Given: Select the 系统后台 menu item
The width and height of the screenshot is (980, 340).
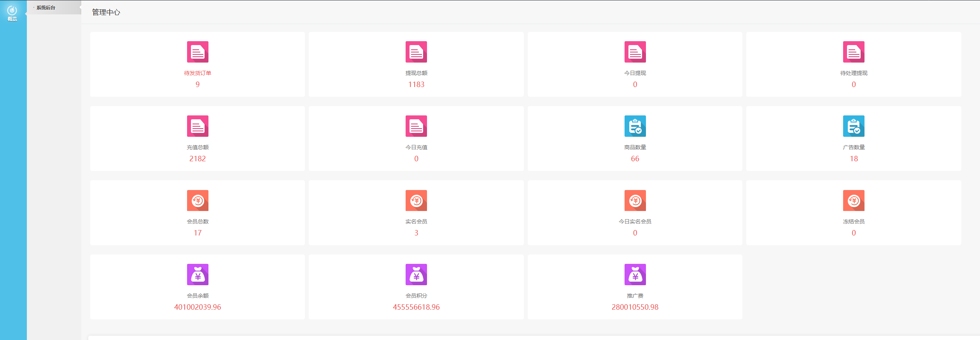Looking at the screenshot, I should click(46, 8).
